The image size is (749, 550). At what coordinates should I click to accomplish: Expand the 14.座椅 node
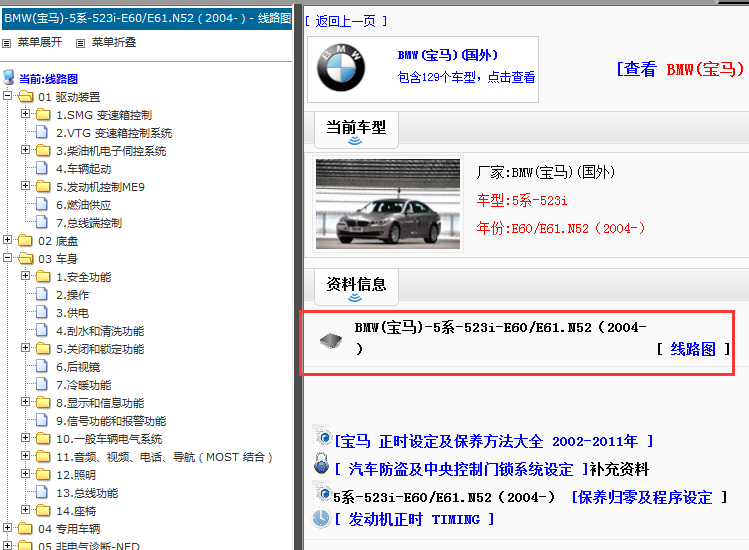pos(26,509)
